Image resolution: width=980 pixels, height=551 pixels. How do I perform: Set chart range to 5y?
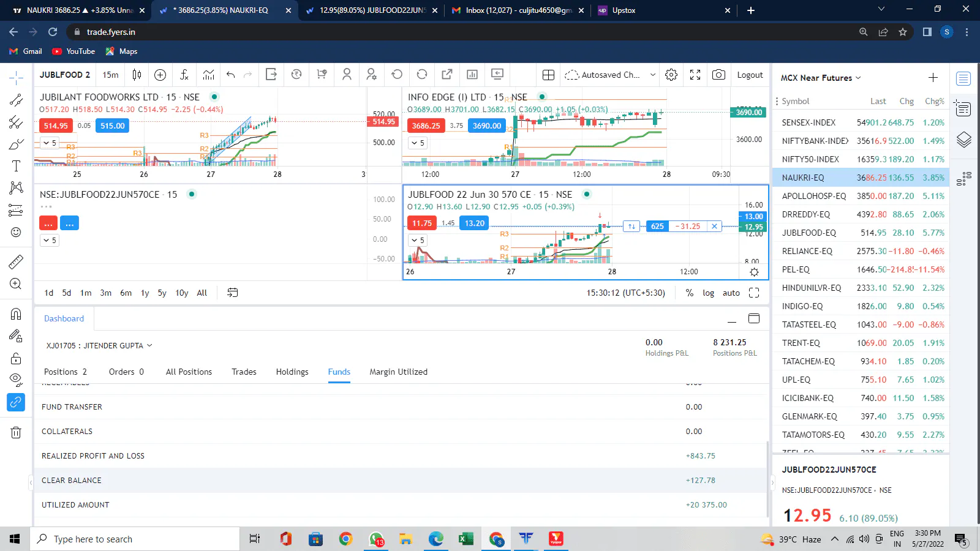(x=162, y=293)
